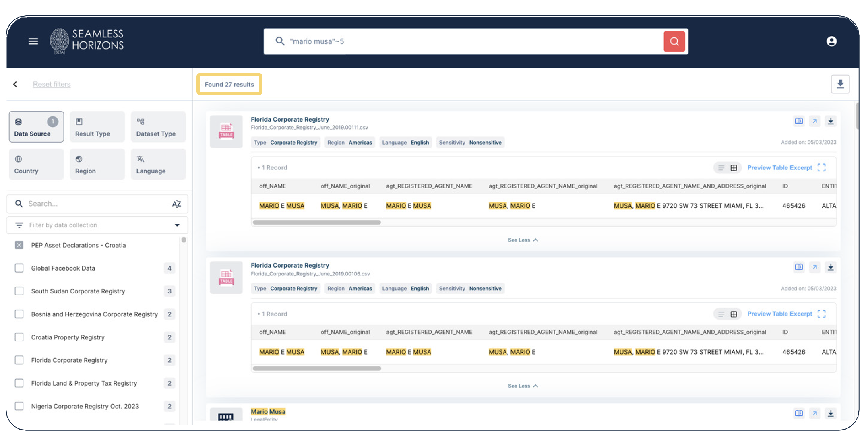
Task: Click the TABLE thumbnail of second result
Action: (226, 277)
